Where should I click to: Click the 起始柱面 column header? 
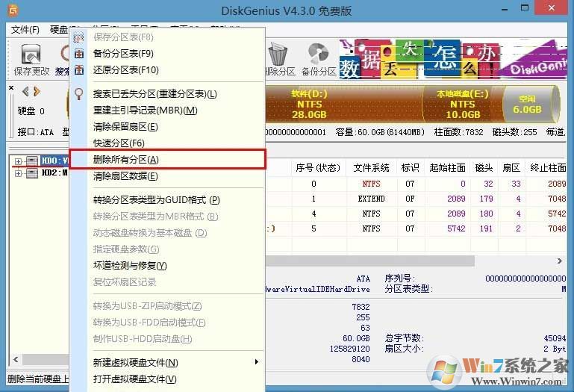pos(447,168)
